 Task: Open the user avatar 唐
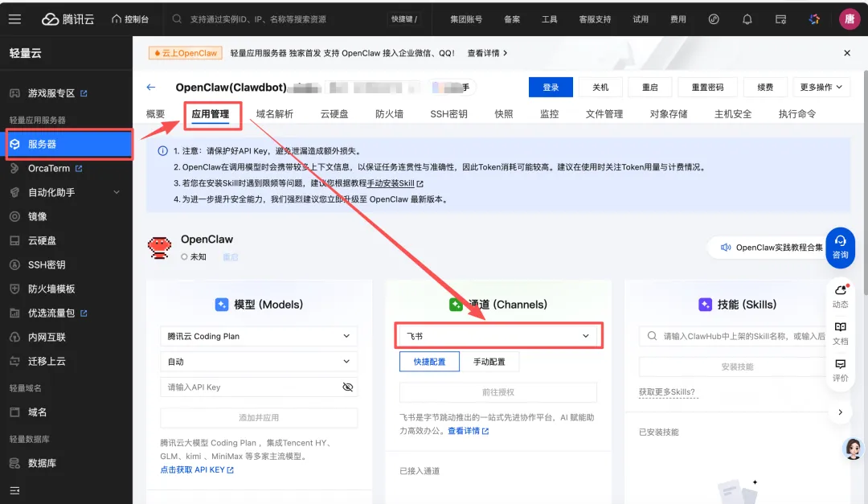click(850, 18)
